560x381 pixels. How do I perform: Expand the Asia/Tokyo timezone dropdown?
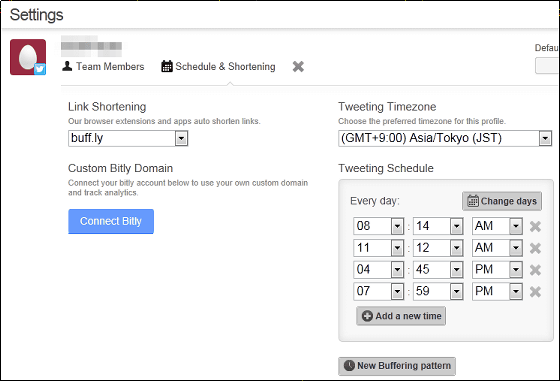[x=445, y=138]
